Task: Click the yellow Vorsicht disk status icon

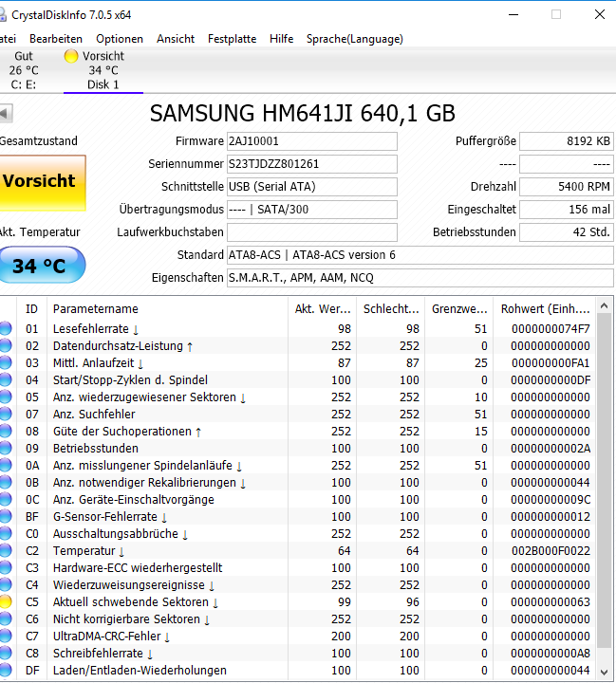Action: click(x=70, y=56)
